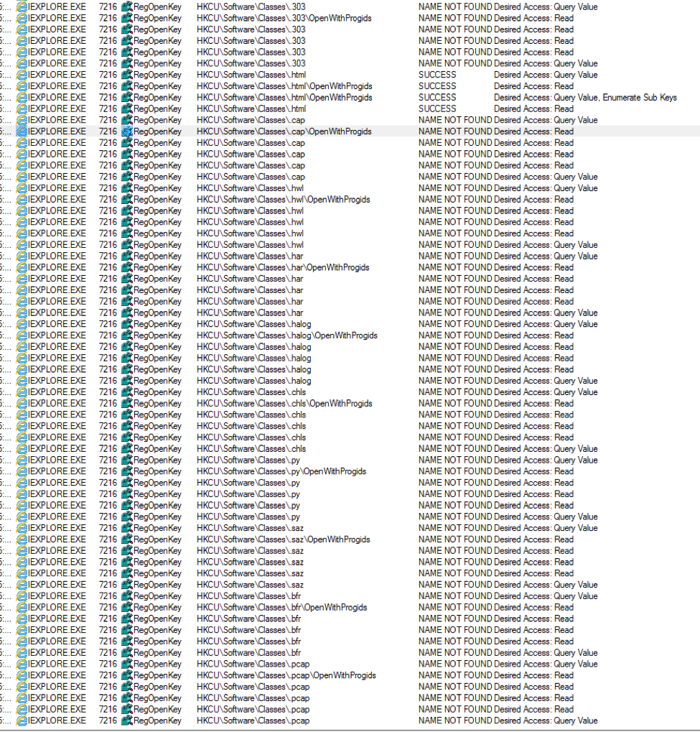Image resolution: width=700 pixels, height=732 pixels.
Task: Click 'Desired Access: Read' in SUCCESS .html row
Action: click(534, 108)
